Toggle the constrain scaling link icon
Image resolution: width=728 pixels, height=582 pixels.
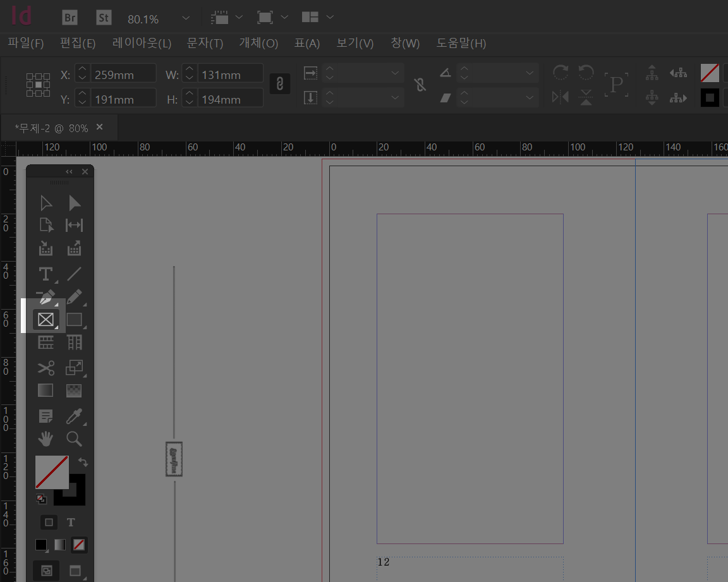coord(420,85)
